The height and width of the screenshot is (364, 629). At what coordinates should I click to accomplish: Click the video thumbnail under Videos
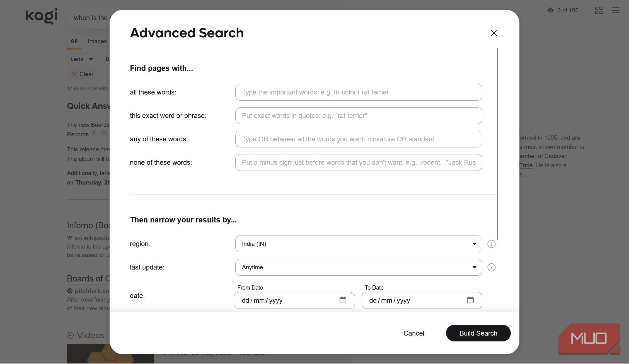(x=110, y=354)
